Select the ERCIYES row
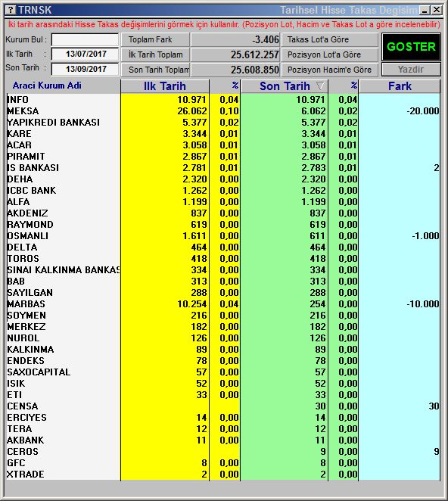This screenshot has height=501, width=448. 223,417
